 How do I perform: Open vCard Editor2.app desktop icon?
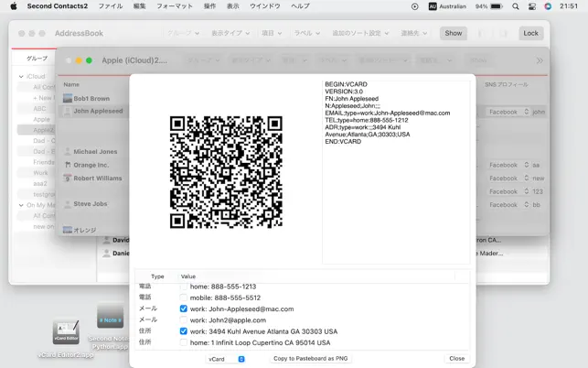click(66, 331)
